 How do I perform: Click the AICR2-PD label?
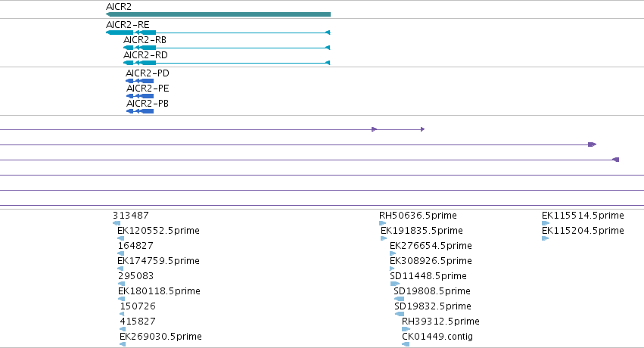(x=148, y=73)
